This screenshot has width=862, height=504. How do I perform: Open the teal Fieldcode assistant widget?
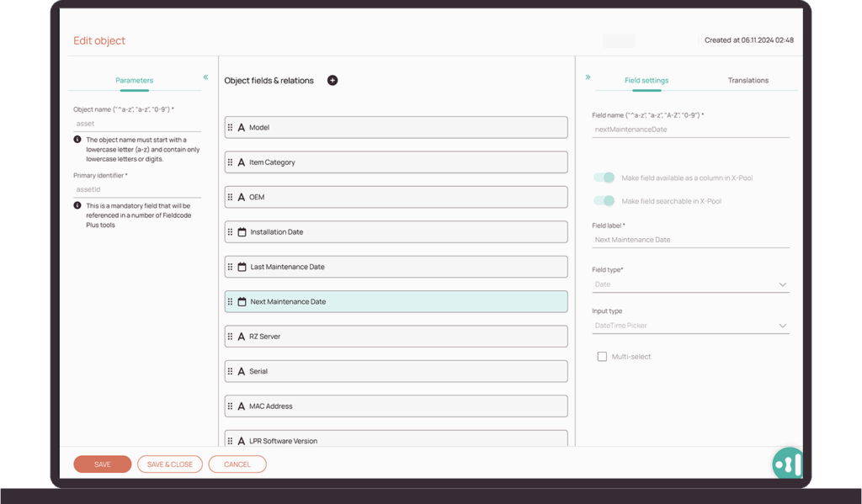(x=788, y=464)
